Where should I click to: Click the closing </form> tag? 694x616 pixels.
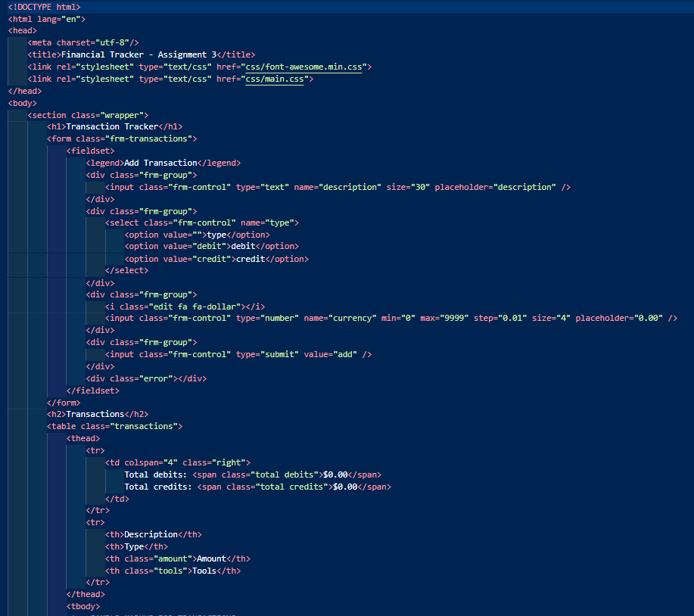click(64, 403)
